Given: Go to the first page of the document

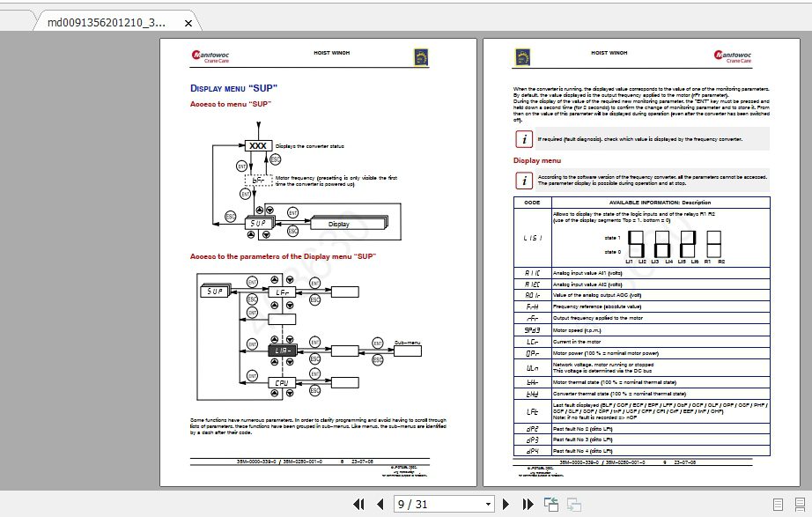Looking at the screenshot, I should (358, 504).
